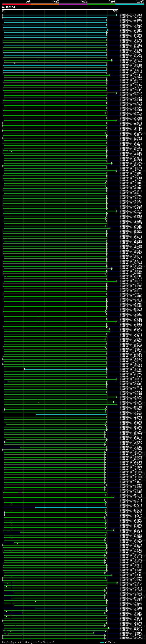Select hit label UniRef100_P60040
146x644 pixels.
coord(131,70)
